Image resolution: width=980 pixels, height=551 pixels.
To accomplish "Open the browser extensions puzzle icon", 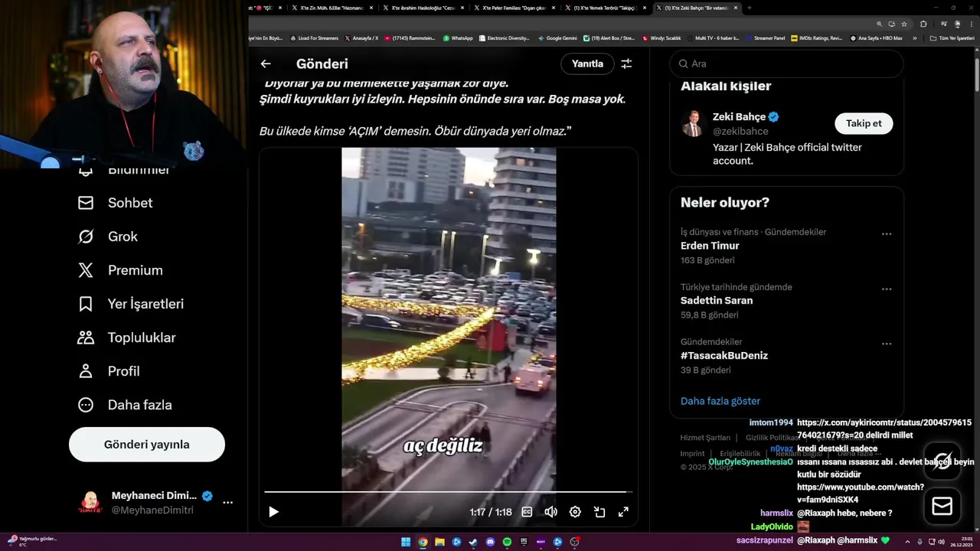I will 923,24.
